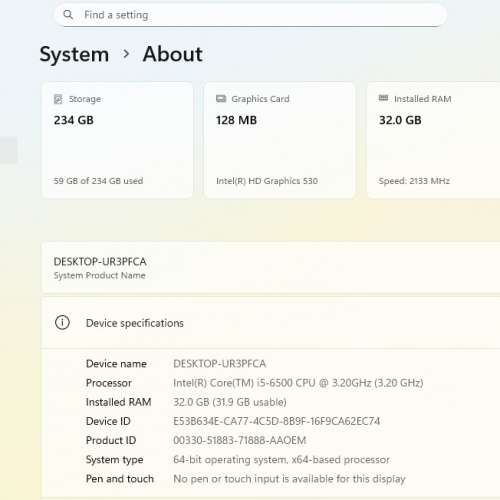500x500 pixels.
Task: Select the Device ID value E53B634E-CA77
Action: click(x=277, y=421)
